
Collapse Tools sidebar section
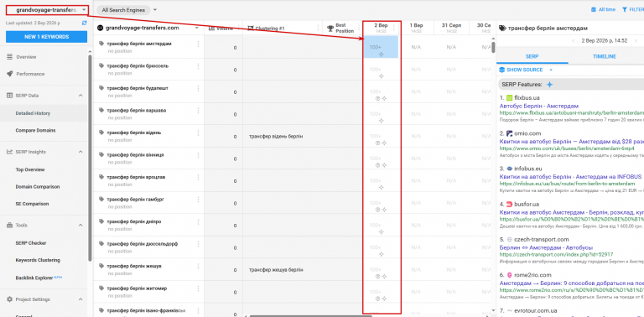point(80,225)
